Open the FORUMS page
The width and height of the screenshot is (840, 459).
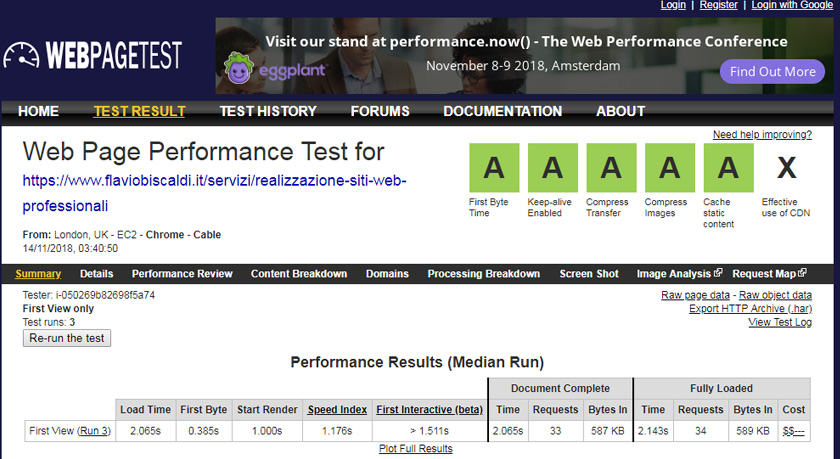[x=380, y=111]
